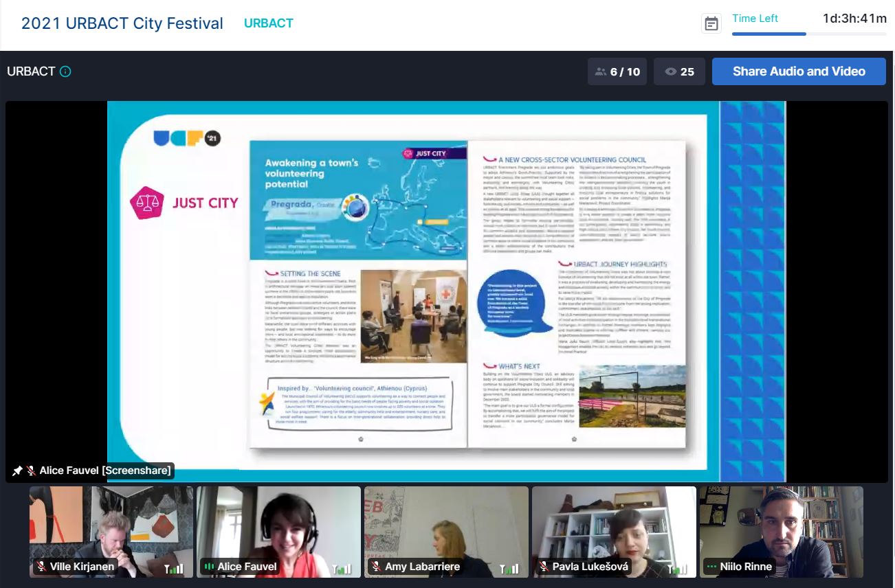
Task: Select Alice Fauvel's webcam thumbnail
Action: coord(278,532)
